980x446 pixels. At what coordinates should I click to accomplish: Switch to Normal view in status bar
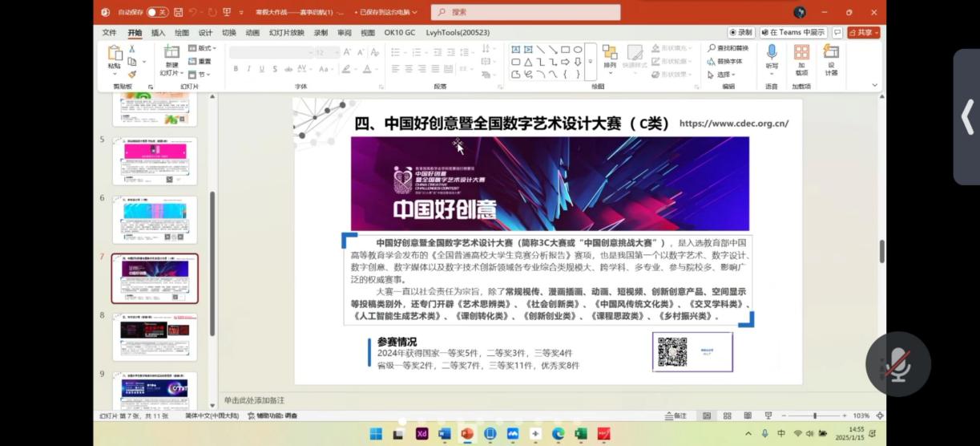(x=706, y=416)
